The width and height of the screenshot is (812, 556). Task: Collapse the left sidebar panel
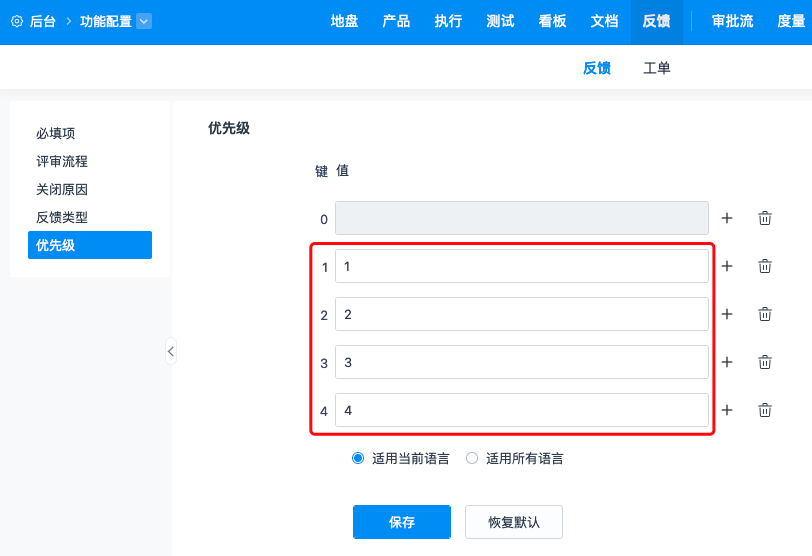[171, 351]
